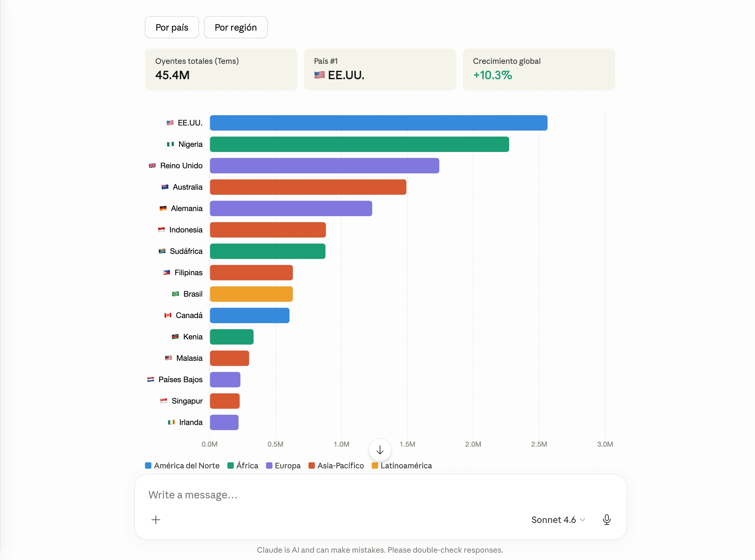Click the microphone voice input icon
Viewport: 755px width, 560px height.
(606, 519)
